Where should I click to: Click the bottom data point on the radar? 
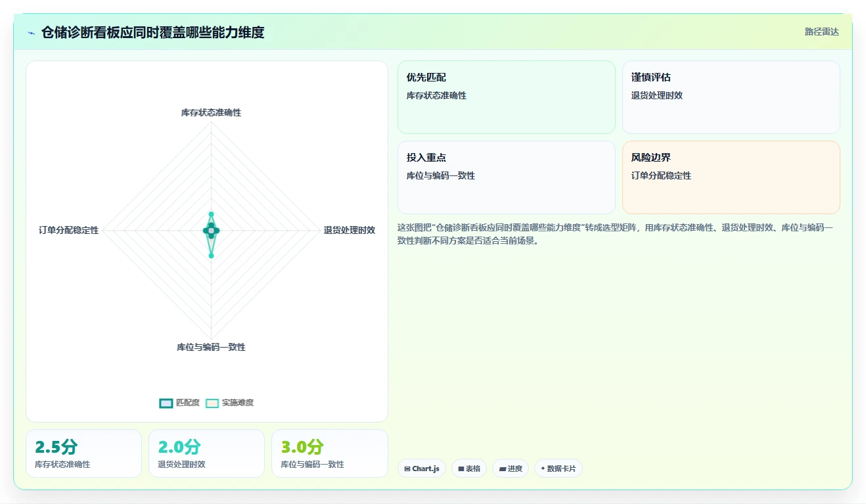[x=211, y=256]
